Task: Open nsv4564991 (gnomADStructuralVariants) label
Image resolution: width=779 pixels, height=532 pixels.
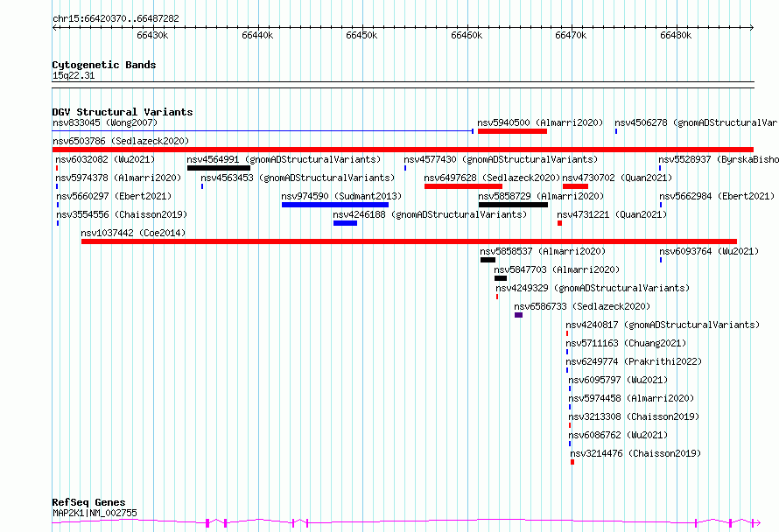Action: pyautogui.click(x=284, y=159)
